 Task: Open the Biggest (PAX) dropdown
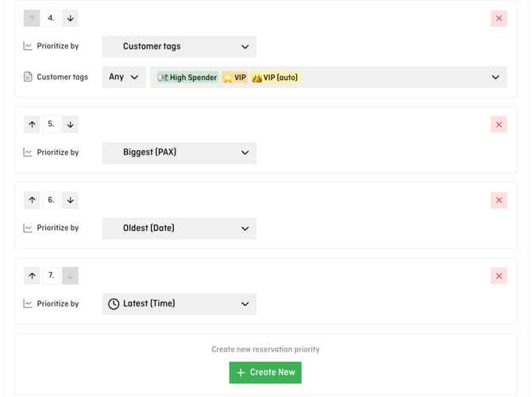point(179,152)
